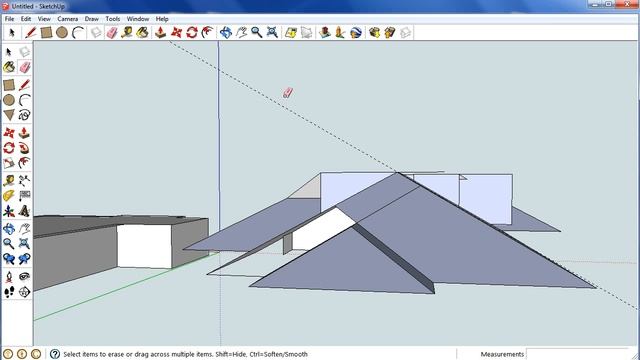
Task: Click the Share Model icon
Action: click(x=390, y=33)
